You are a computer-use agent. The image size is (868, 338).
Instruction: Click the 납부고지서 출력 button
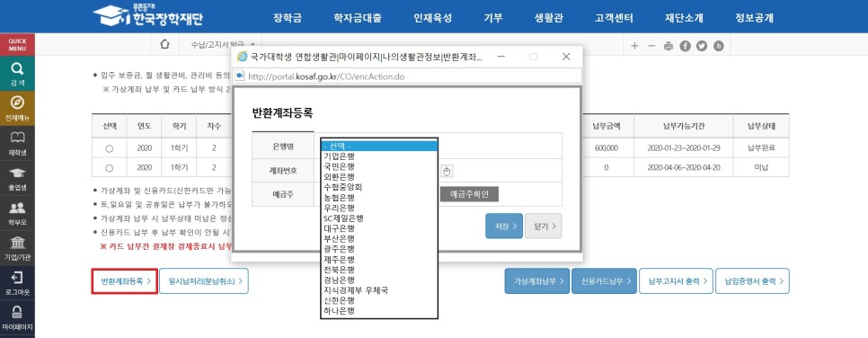(x=676, y=281)
